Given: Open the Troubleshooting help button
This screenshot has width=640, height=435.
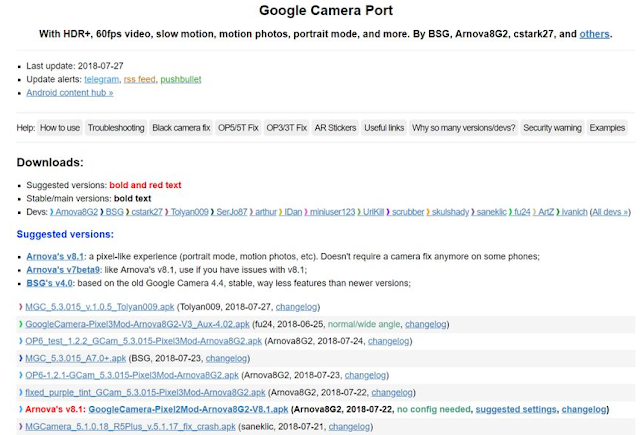Looking at the screenshot, I should pyautogui.click(x=116, y=128).
